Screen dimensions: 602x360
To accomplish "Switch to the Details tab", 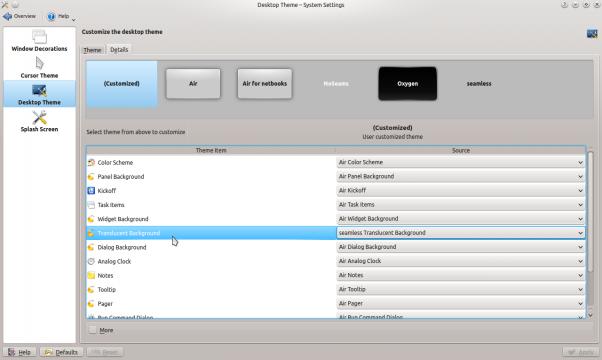I will click(119, 50).
